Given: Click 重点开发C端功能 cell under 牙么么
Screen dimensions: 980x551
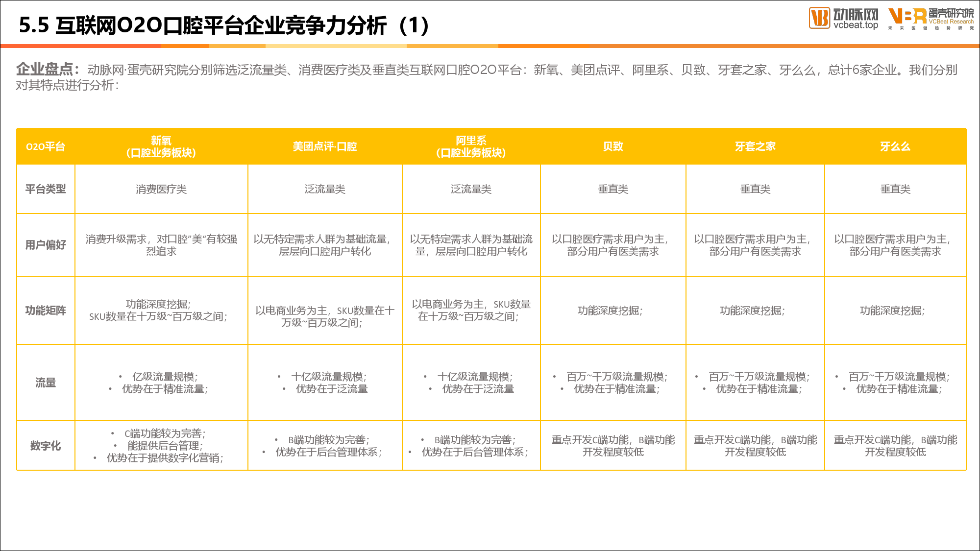Looking at the screenshot, I should click(x=895, y=446).
